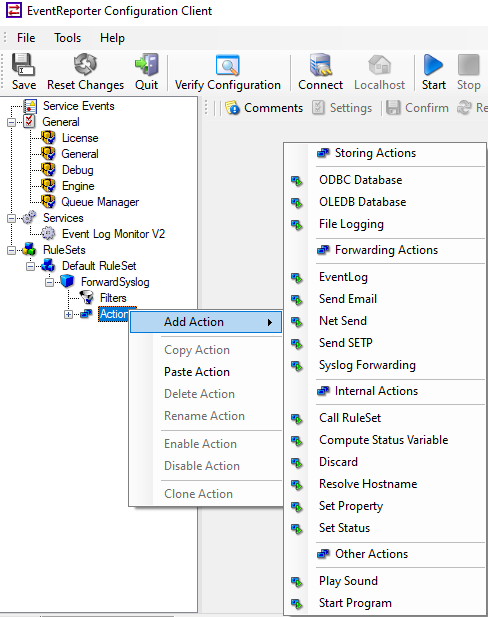Click the Event Log Monitor V2 gear icon

tap(48, 233)
